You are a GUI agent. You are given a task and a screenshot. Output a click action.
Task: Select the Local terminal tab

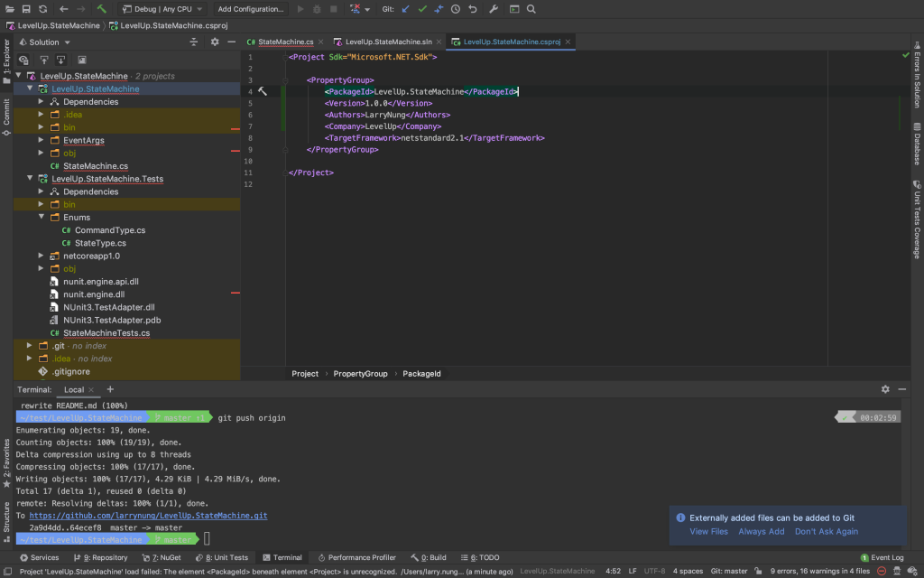[x=74, y=389]
